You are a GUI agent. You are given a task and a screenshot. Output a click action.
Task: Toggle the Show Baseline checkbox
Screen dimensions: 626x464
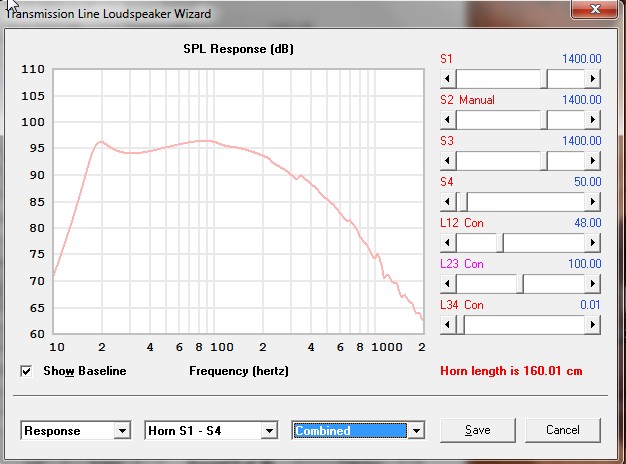[26, 371]
